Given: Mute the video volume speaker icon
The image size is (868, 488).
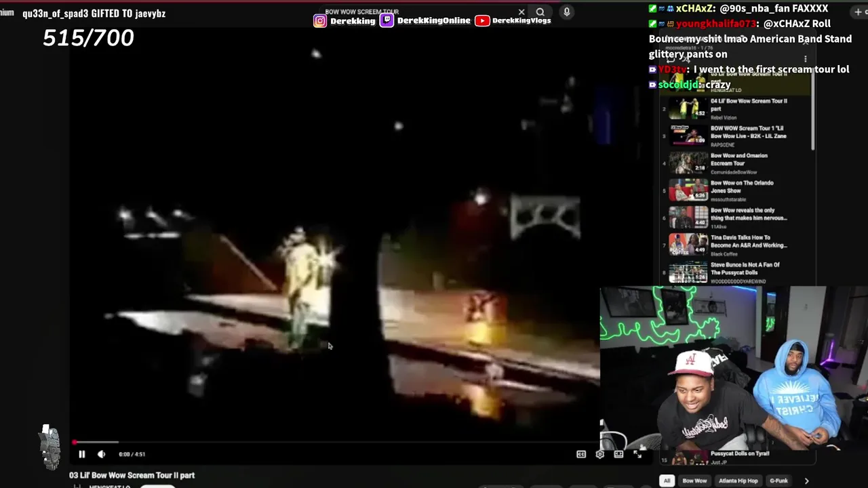Looking at the screenshot, I should 101,454.
